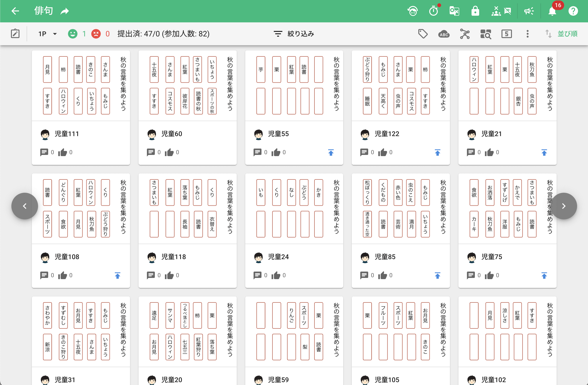The image size is (588, 385).
Task: Toggle the pin on 児童55's card
Action: click(331, 152)
